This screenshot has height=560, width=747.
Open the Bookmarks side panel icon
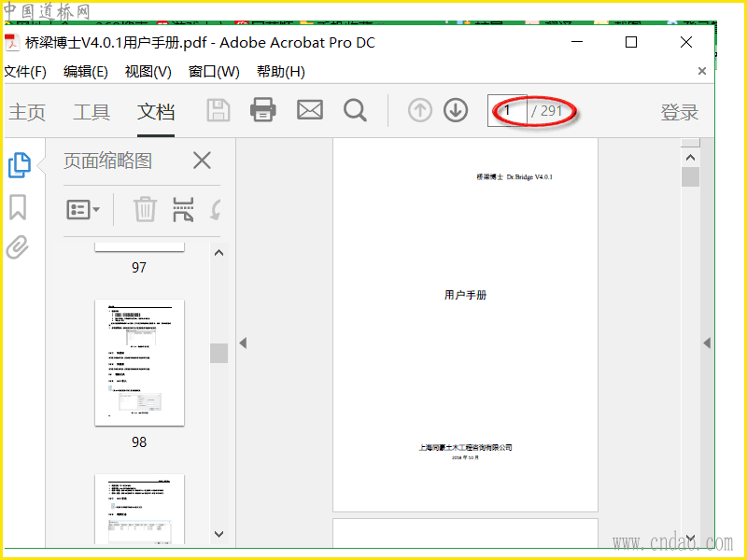[18, 207]
